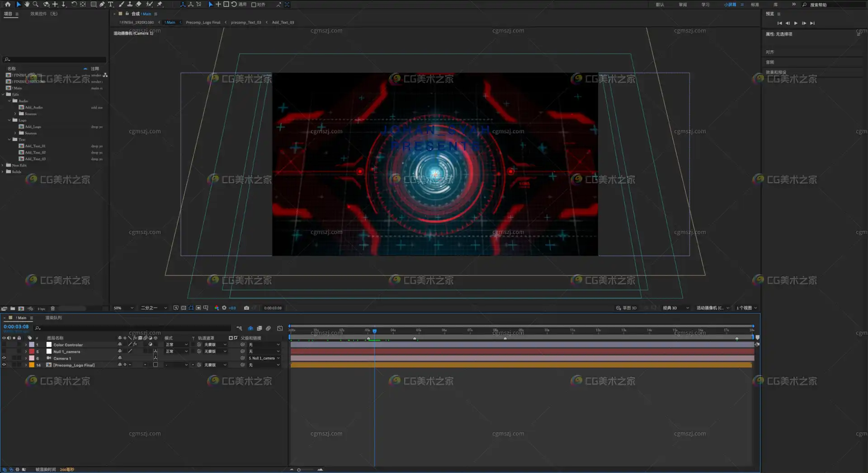Open the blend mode dropdown for Color Controler
This screenshot has width=868, height=473.
(x=176, y=344)
